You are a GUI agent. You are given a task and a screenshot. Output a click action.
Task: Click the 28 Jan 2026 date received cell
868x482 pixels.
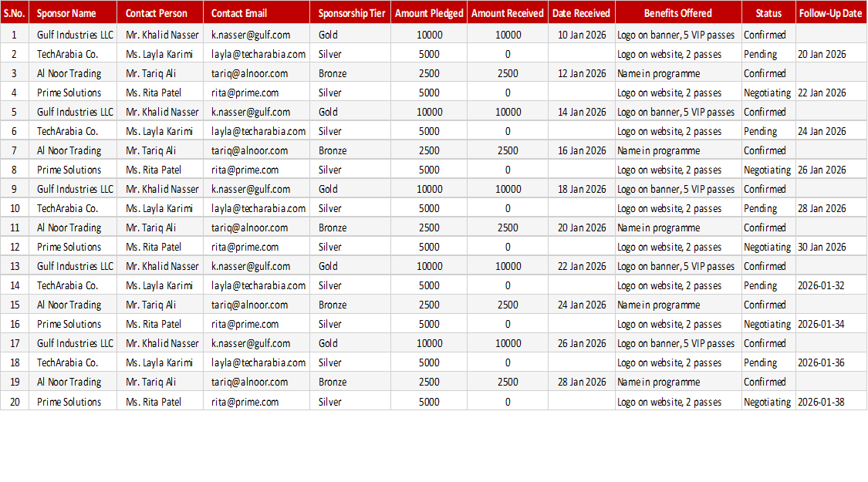coord(582,383)
